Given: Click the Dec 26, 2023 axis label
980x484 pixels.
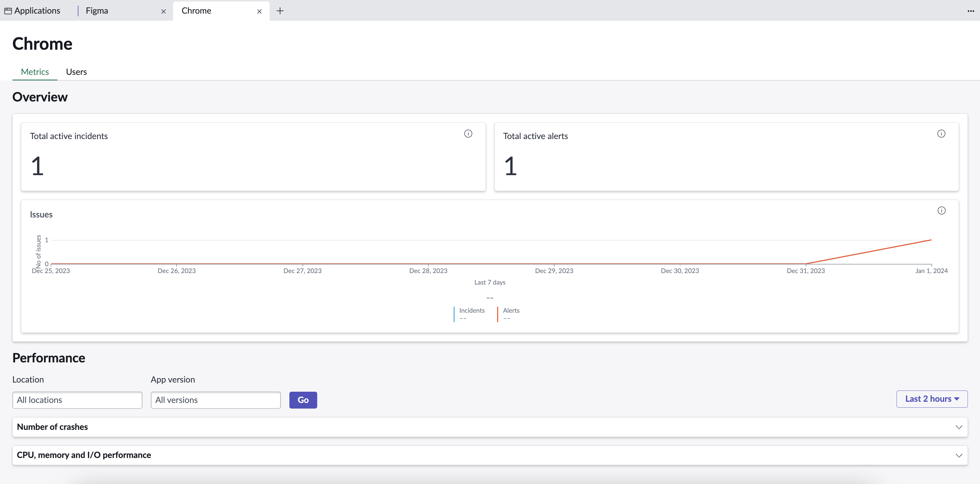Looking at the screenshot, I should 177,271.
